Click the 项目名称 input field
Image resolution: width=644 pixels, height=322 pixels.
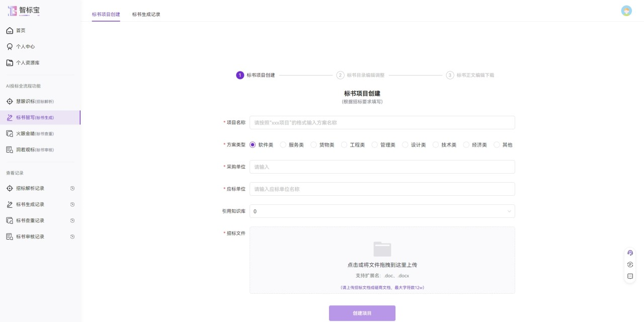[x=382, y=123]
